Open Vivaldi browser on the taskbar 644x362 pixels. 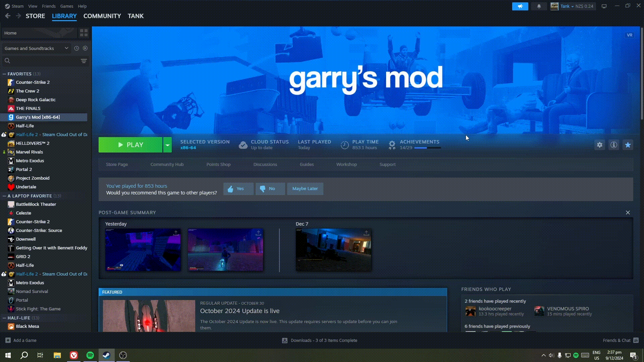coord(74,355)
